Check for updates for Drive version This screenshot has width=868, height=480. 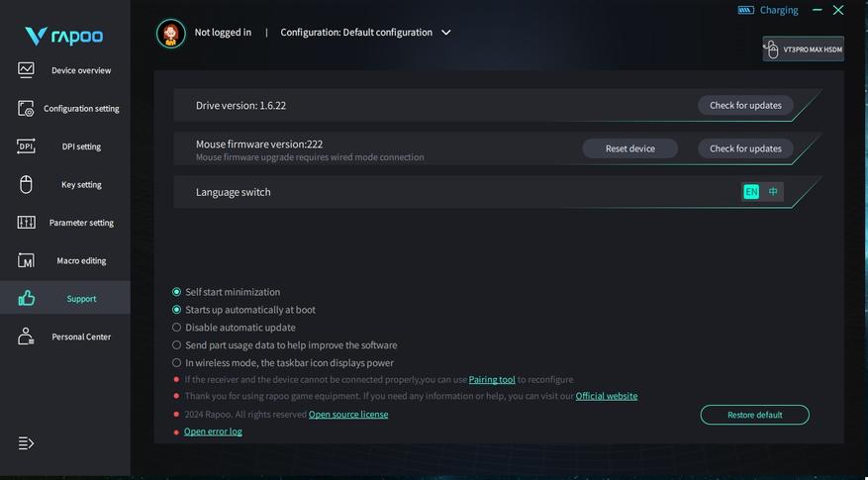745,105
